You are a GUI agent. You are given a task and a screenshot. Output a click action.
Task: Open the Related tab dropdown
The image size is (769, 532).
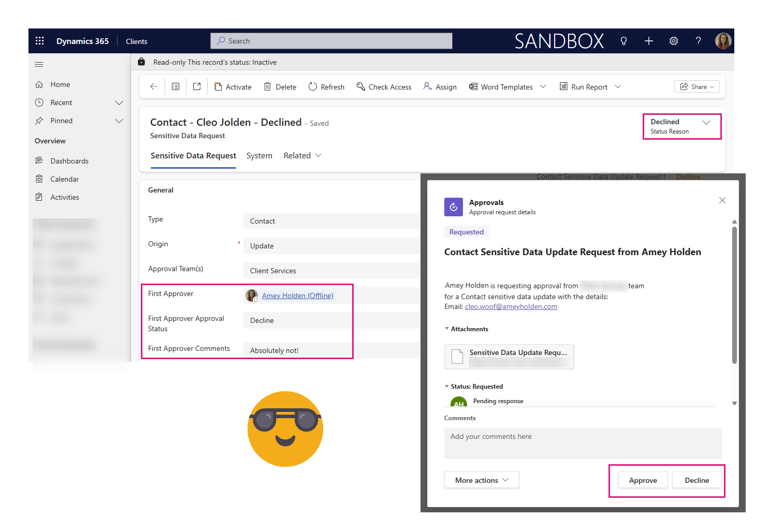click(302, 155)
